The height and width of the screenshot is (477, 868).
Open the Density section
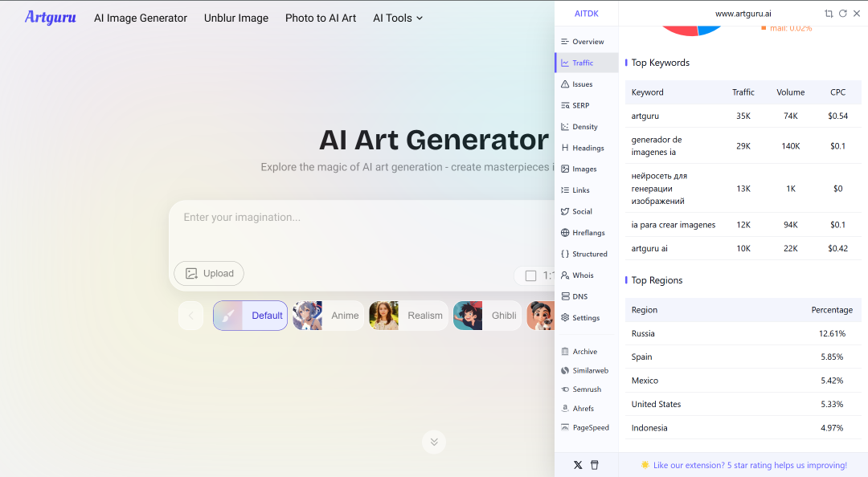coord(579,127)
